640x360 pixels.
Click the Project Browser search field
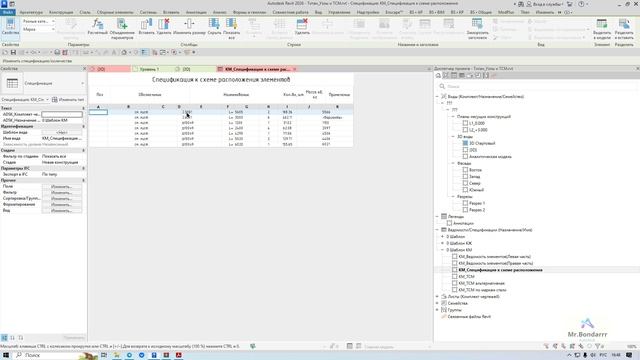537,87
